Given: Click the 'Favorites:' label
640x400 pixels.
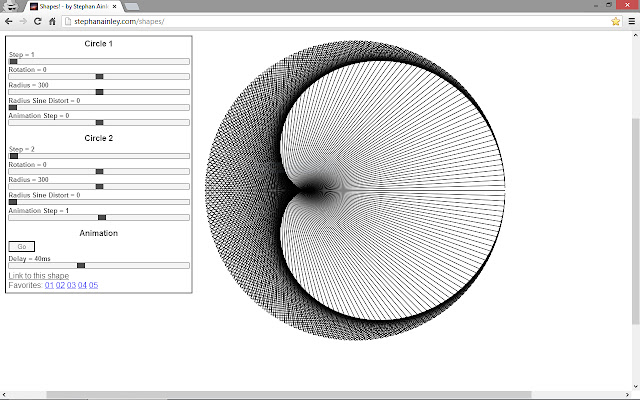Looking at the screenshot, I should (25, 285).
